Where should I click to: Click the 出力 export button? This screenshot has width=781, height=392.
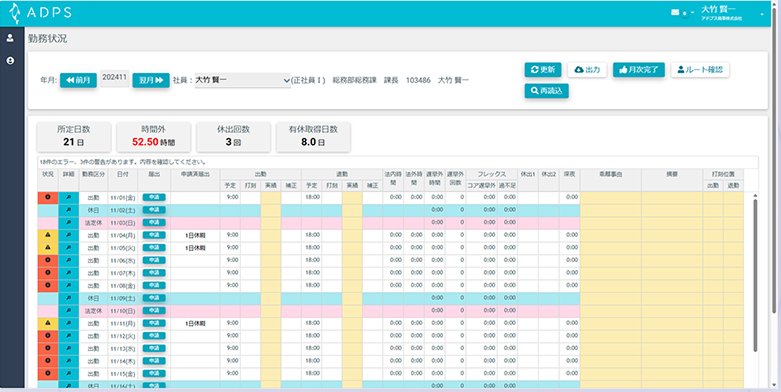point(587,70)
